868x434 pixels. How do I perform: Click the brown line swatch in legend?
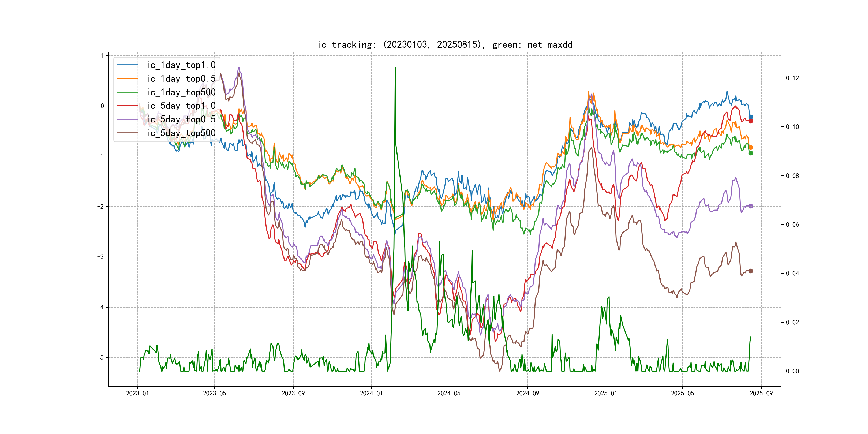point(127,133)
